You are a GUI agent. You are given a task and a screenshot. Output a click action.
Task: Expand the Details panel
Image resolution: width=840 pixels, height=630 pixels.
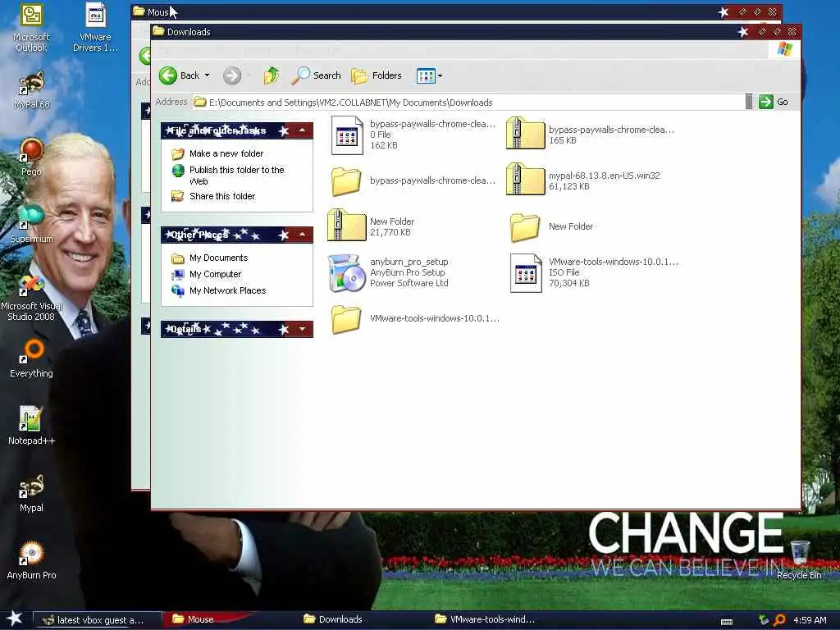pos(303,328)
